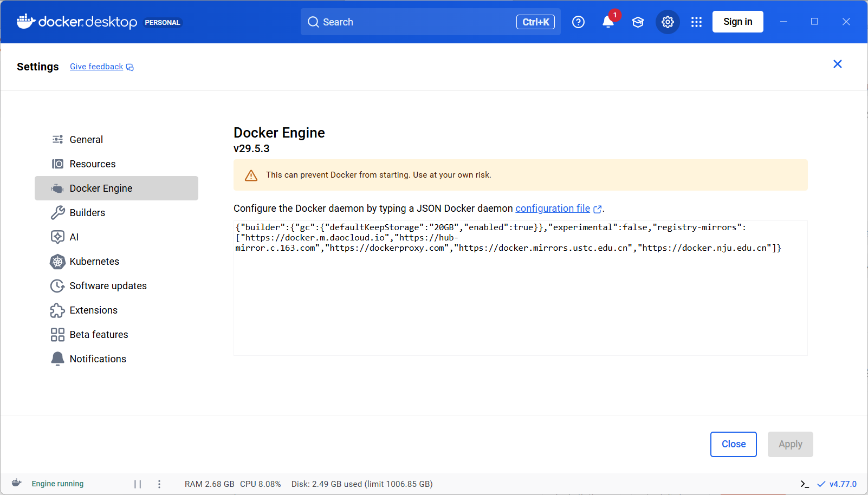868x495 pixels.
Task: Click the warning triangle icon
Action: (251, 175)
